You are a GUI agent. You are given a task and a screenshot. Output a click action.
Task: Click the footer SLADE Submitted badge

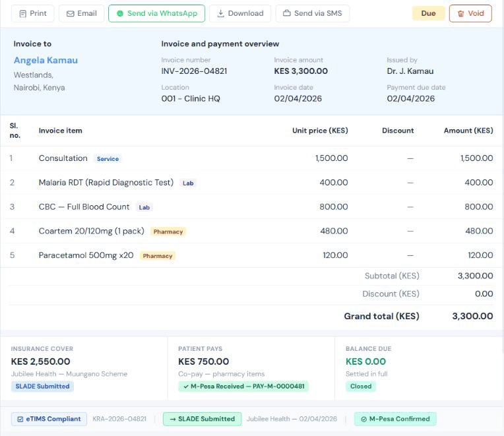202,419
